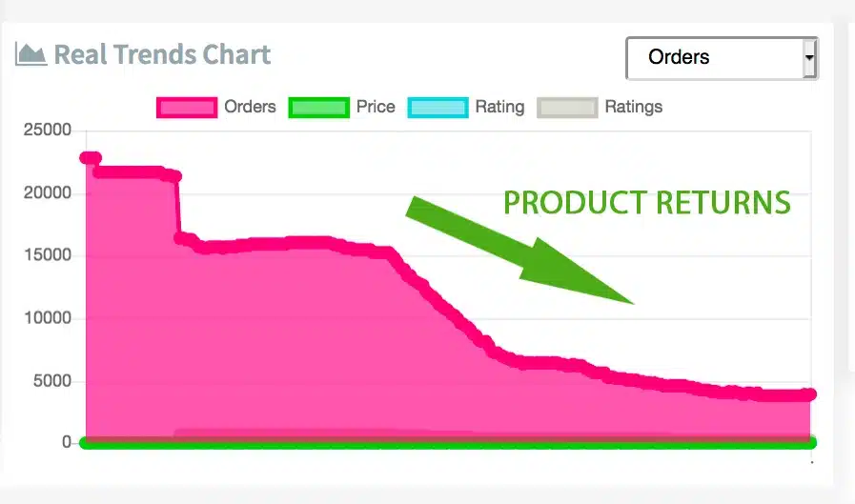This screenshot has height=504, width=855.
Task: Click the 10000 y-axis label
Action: (x=48, y=318)
